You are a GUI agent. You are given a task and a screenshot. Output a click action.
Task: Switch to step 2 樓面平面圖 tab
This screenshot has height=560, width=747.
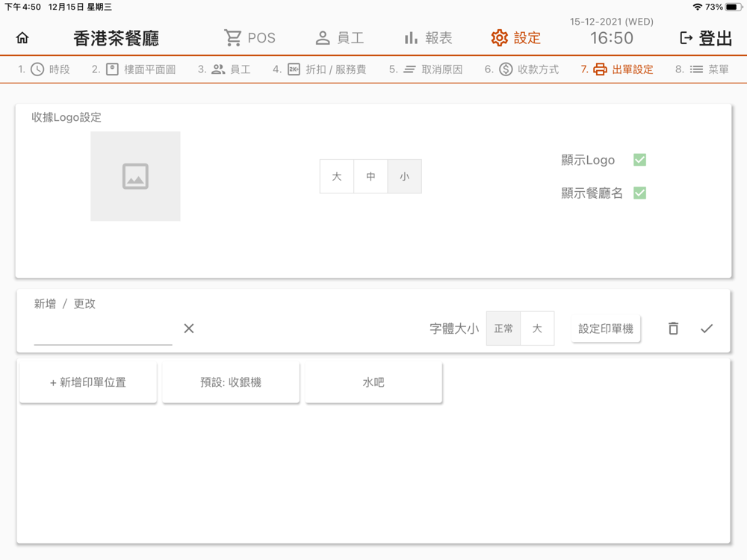(x=134, y=69)
